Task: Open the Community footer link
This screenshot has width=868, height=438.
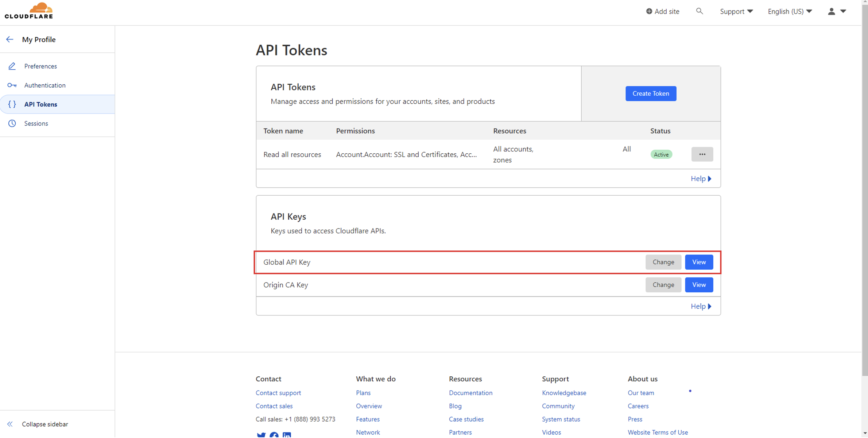Action: point(558,406)
